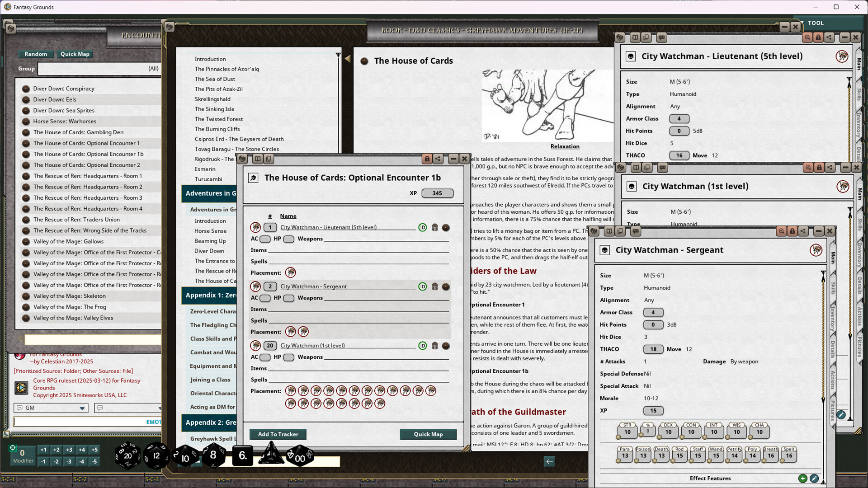This screenshot has height=488, width=868.
Task: Toggle ID visibility for City Watchman - Sergeant
Action: point(423,286)
